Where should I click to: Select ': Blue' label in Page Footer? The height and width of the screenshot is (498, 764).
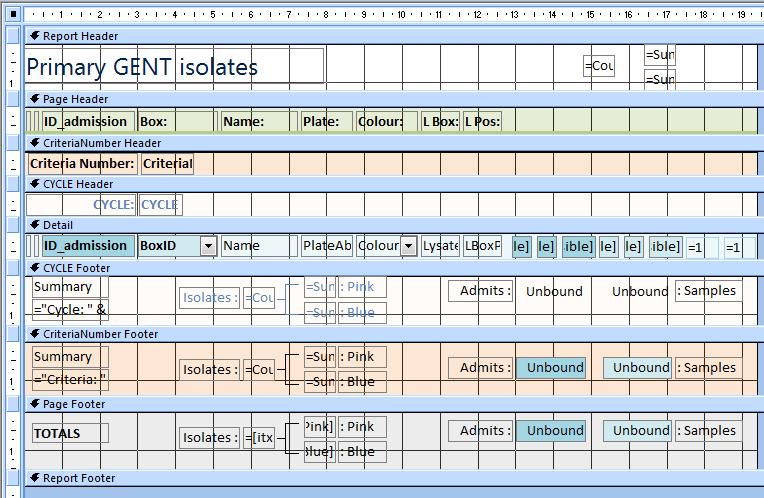[362, 452]
